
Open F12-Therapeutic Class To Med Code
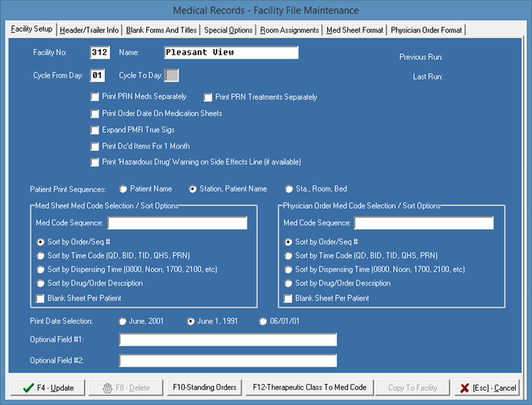tap(310, 387)
